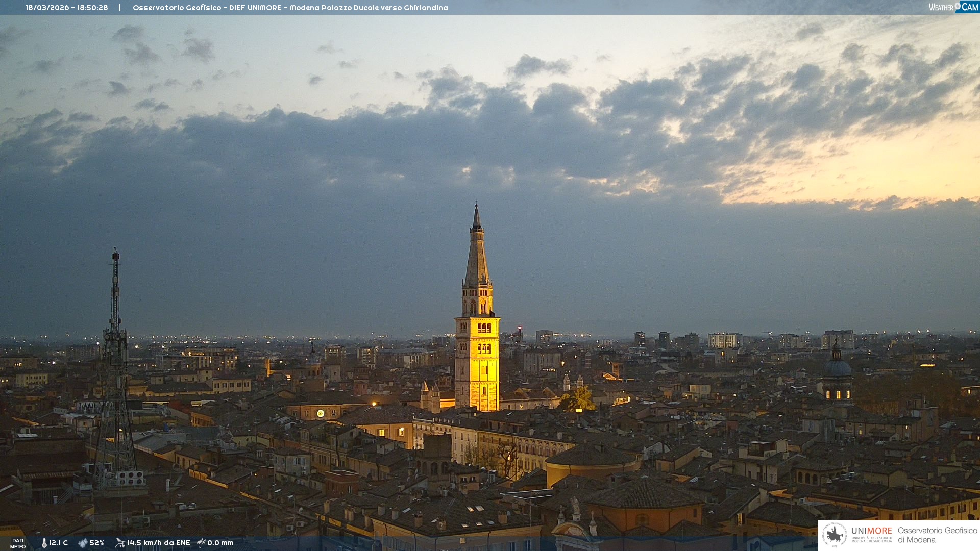
Task: Click the Osservatorio Geofisico di Modena text
Action: pyautogui.click(x=937, y=535)
